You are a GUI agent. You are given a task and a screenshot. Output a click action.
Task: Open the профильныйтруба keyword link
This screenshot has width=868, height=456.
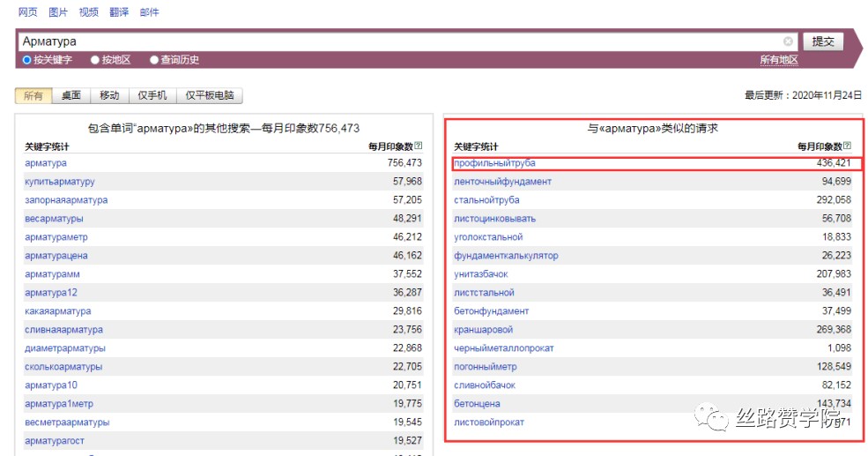coord(494,163)
